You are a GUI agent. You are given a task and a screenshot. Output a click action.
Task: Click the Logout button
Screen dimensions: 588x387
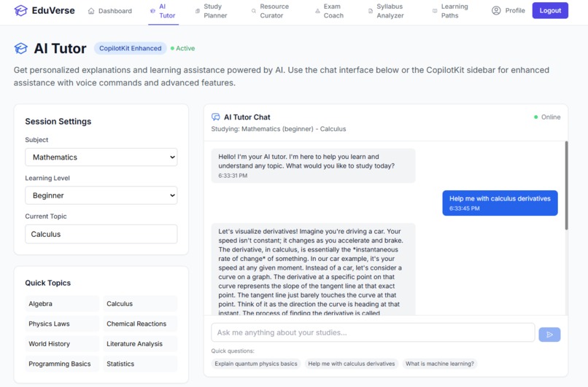coord(550,10)
